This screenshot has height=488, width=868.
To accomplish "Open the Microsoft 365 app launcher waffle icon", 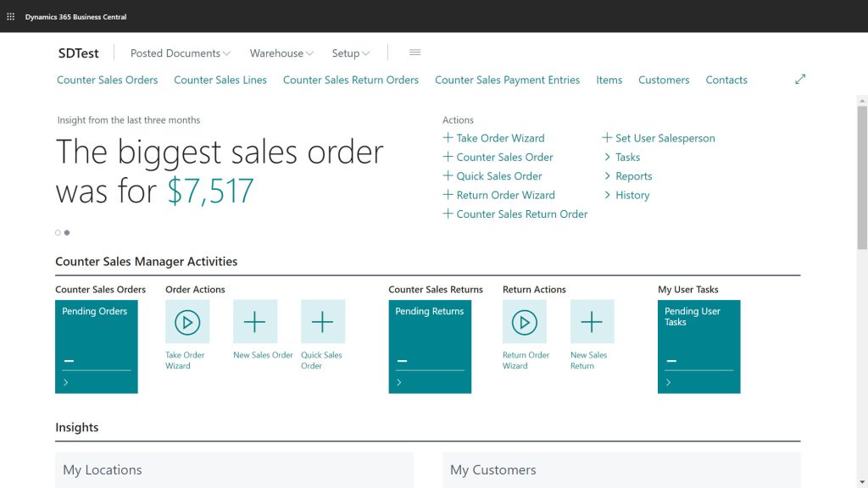I will pos(8,16).
